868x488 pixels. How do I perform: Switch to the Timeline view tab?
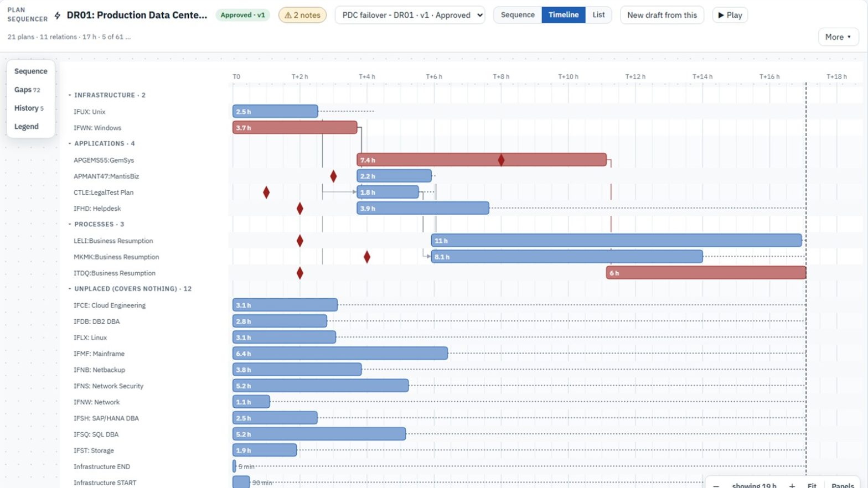(564, 15)
